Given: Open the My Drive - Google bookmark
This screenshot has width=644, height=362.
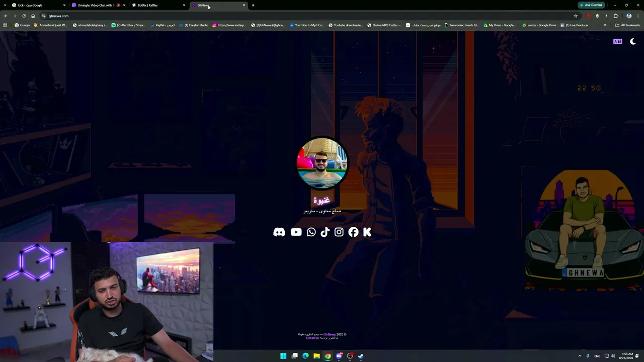Looking at the screenshot, I should 500,25.
